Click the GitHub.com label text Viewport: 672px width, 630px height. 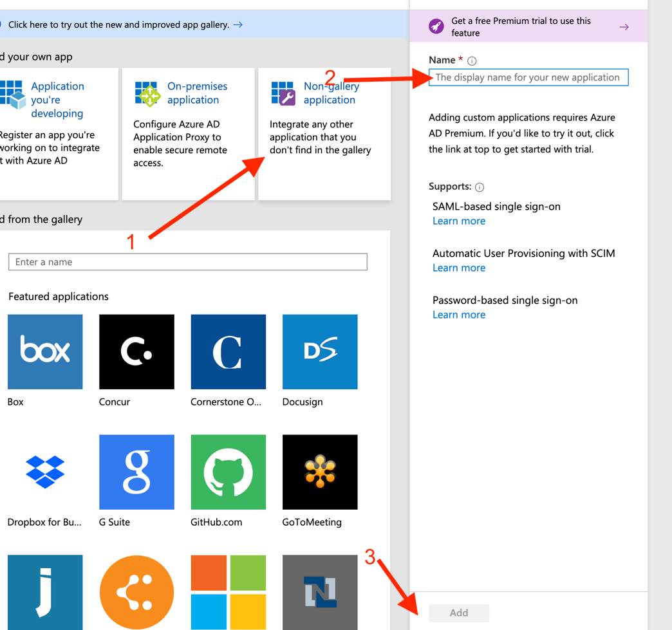[216, 523]
